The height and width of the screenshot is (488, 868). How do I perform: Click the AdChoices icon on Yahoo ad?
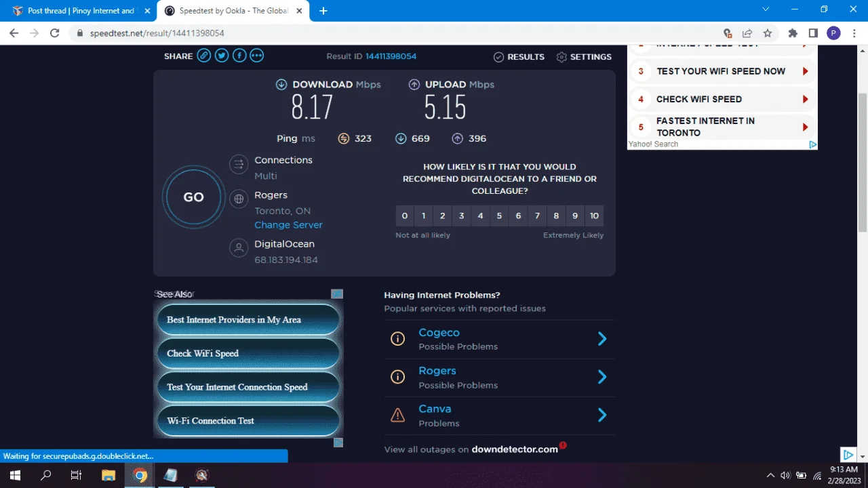812,144
